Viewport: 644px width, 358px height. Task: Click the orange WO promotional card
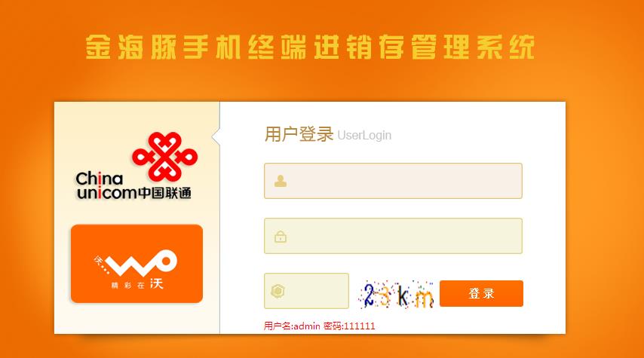coord(136,264)
